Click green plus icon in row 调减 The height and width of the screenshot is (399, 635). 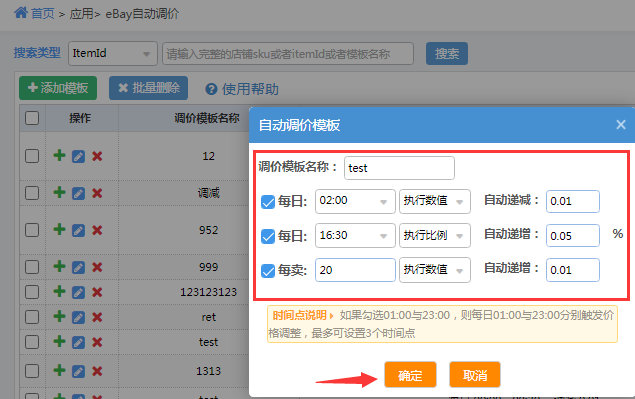[60, 192]
